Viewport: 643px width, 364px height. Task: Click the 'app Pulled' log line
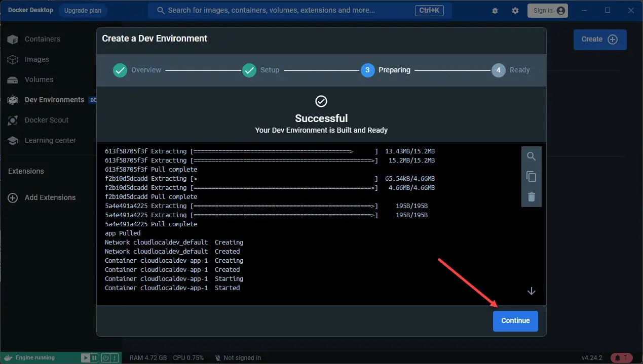pos(123,233)
